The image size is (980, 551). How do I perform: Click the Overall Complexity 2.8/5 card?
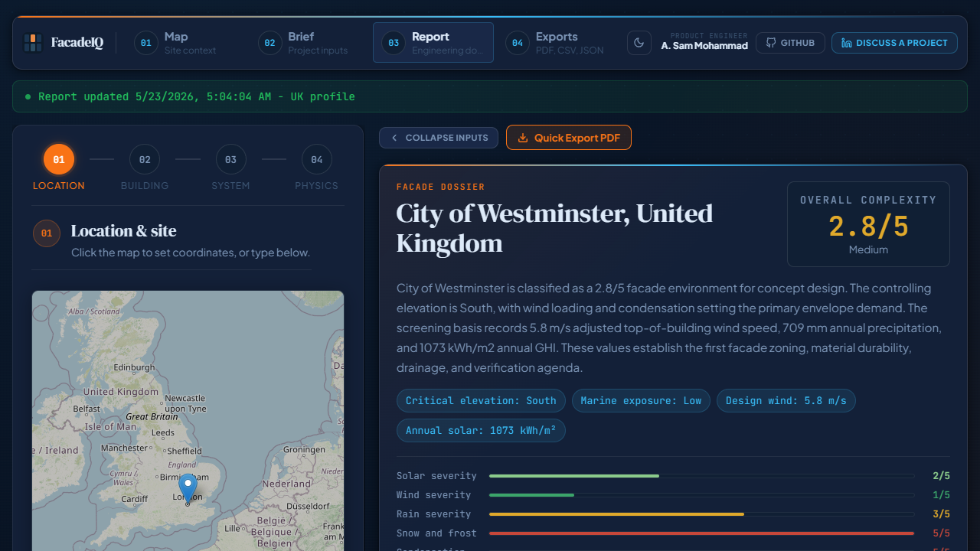coord(868,224)
